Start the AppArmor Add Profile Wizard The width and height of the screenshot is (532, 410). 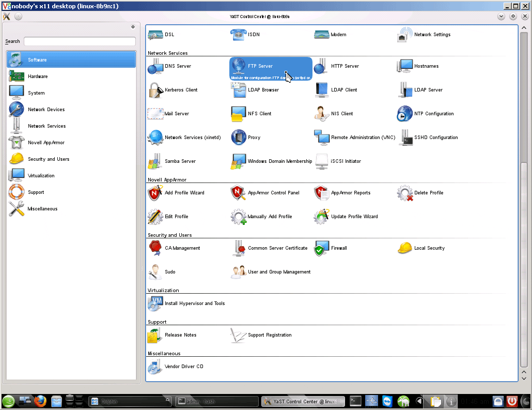176,193
